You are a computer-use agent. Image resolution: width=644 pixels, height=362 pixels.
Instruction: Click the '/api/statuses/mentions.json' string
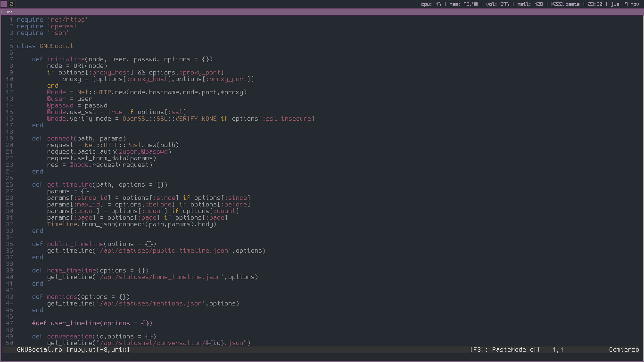pyautogui.click(x=150, y=303)
